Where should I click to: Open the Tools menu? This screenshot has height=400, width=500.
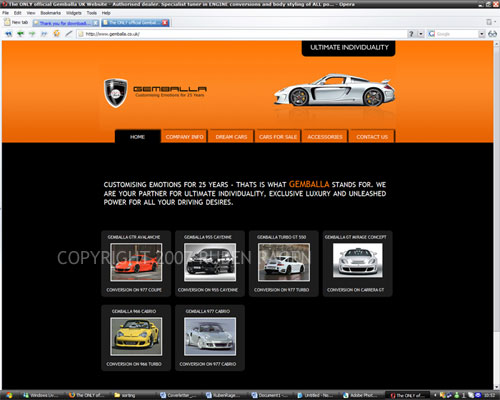[x=92, y=13]
